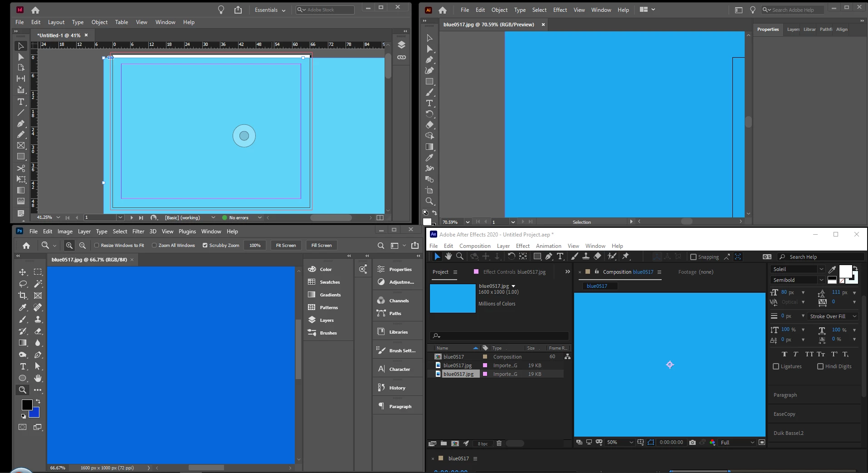Click the Fit Screen button

[x=286, y=245]
